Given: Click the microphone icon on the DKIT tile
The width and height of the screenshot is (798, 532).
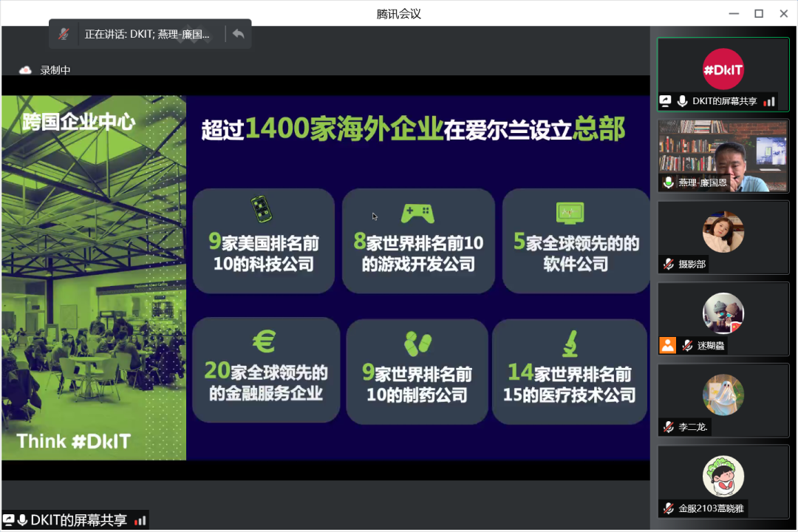Looking at the screenshot, I should tap(682, 101).
